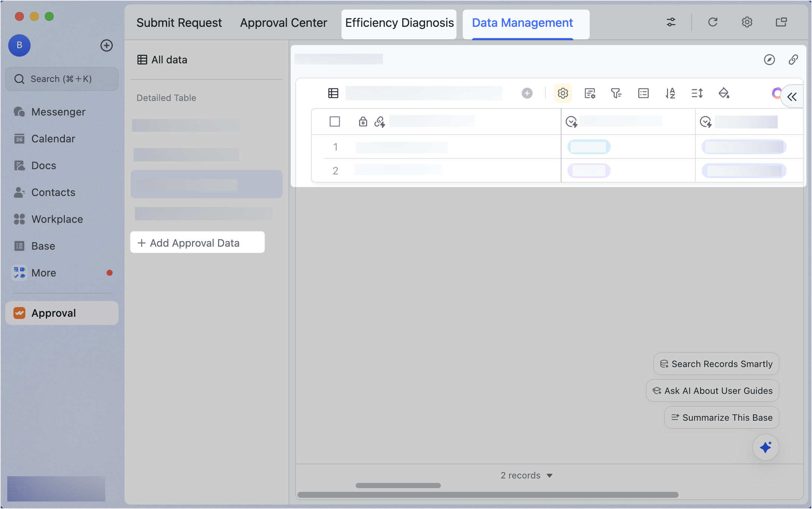Open the sort A-Z tool
Viewport: 812px width, 509px height.
click(x=670, y=93)
